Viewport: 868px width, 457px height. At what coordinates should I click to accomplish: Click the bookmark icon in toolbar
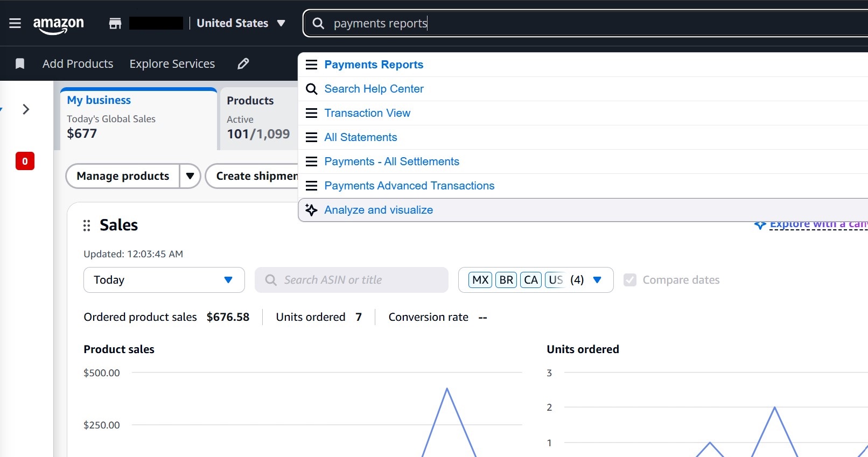(20, 64)
